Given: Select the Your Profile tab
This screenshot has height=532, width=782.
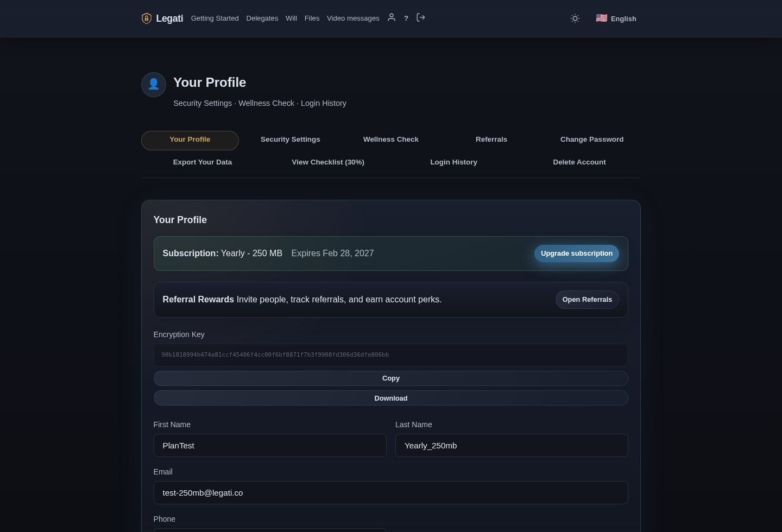Looking at the screenshot, I should click(190, 140).
